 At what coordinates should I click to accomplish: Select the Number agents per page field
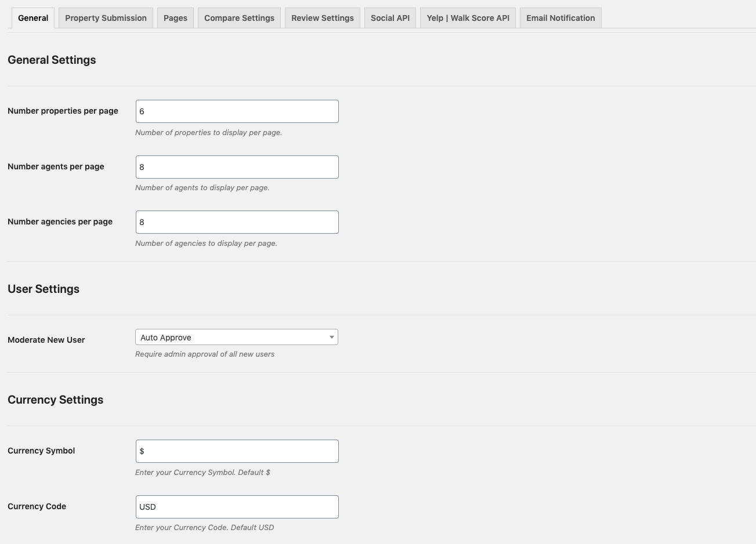click(x=237, y=166)
